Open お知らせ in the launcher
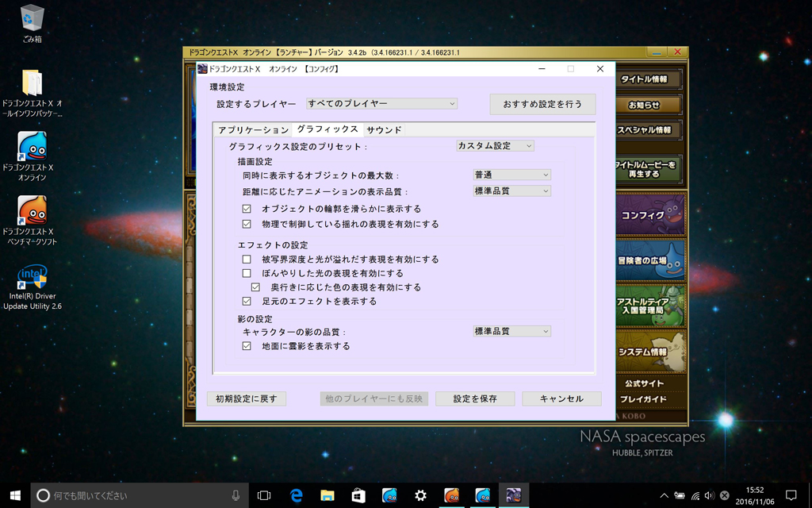The image size is (812, 508). 648,105
